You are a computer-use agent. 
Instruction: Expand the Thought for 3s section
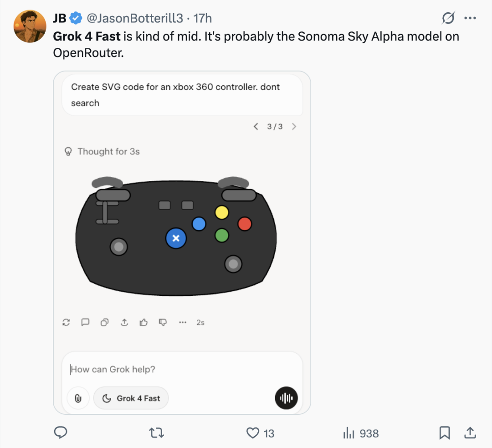[102, 152]
